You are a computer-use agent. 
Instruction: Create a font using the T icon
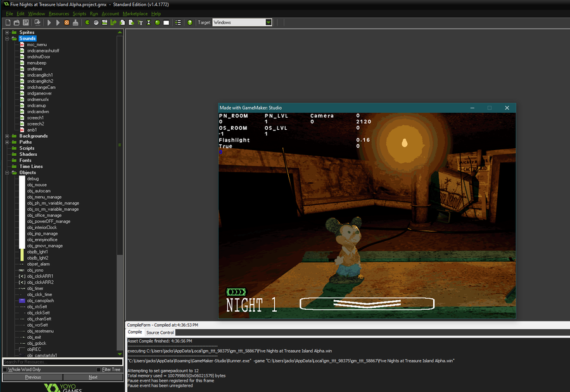(140, 23)
